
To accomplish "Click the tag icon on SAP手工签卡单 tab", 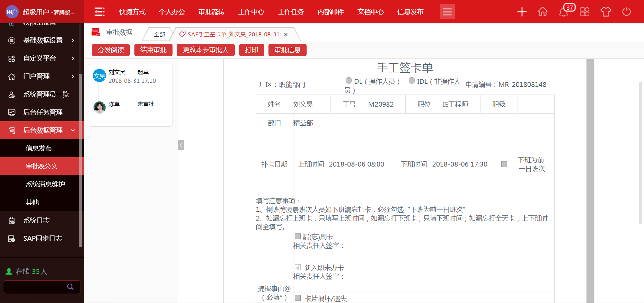I will tap(182, 34).
